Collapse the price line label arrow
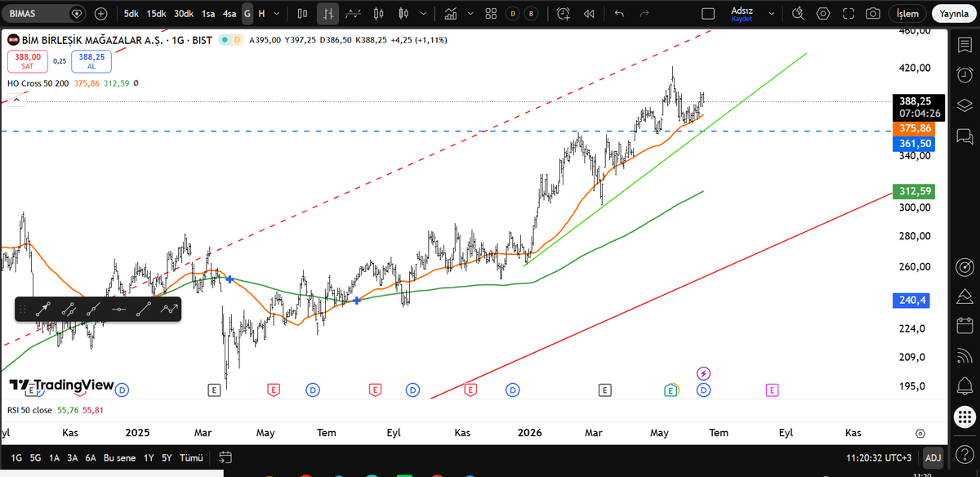The height and width of the screenshot is (477, 980). pyautogui.click(x=16, y=100)
